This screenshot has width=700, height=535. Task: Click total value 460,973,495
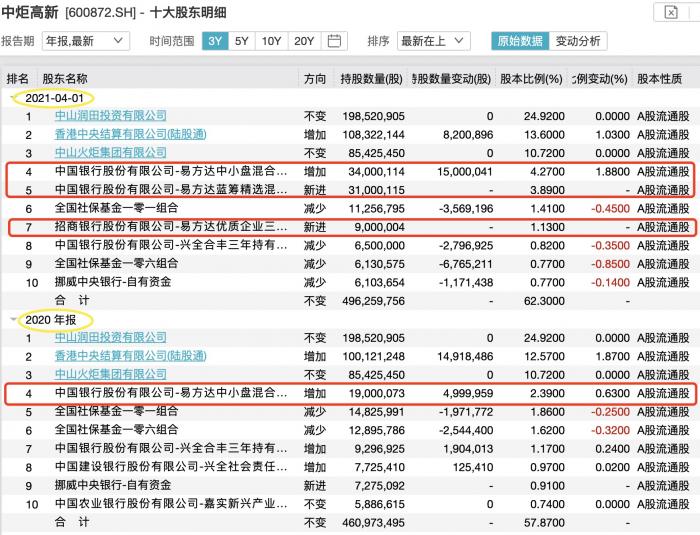[x=374, y=522]
